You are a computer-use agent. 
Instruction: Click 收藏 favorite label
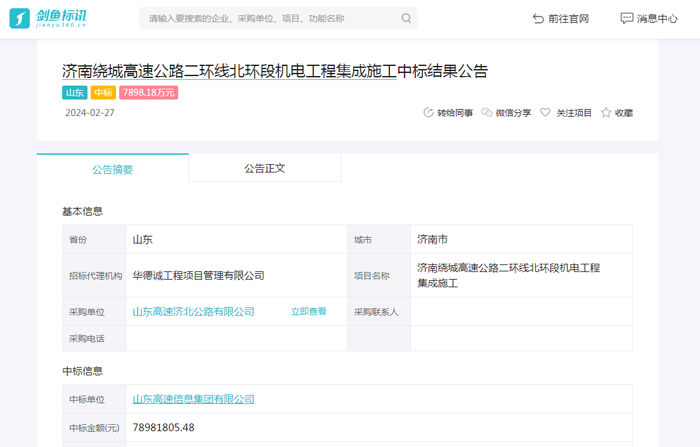coord(624,113)
